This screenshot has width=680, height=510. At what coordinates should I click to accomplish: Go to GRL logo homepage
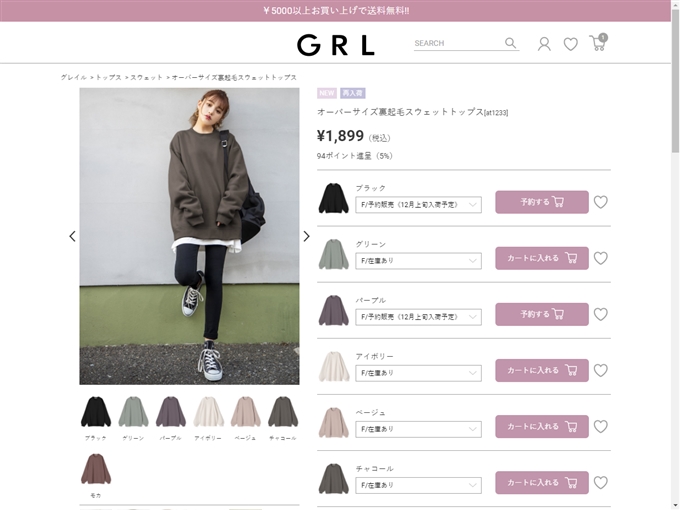point(336,45)
